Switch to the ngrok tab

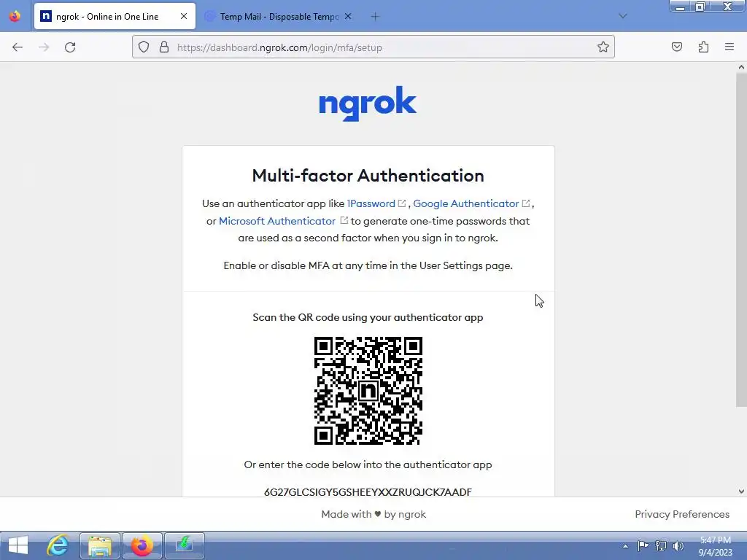pos(115,16)
